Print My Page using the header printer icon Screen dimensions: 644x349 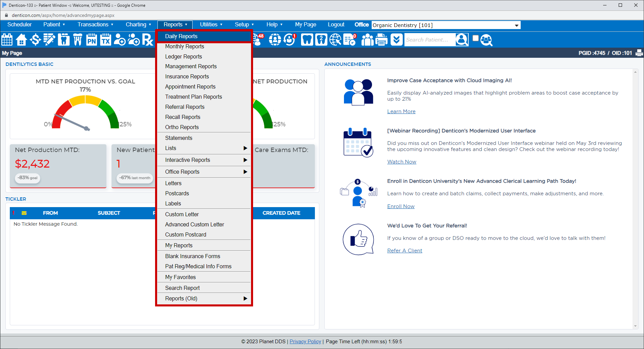[639, 53]
